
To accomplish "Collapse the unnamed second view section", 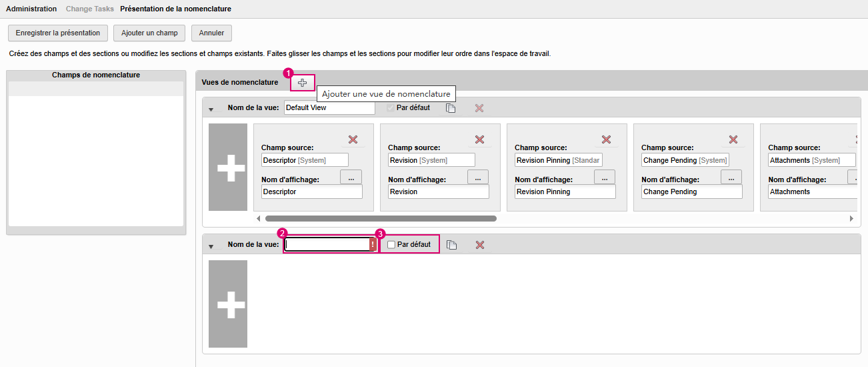I will [x=211, y=246].
